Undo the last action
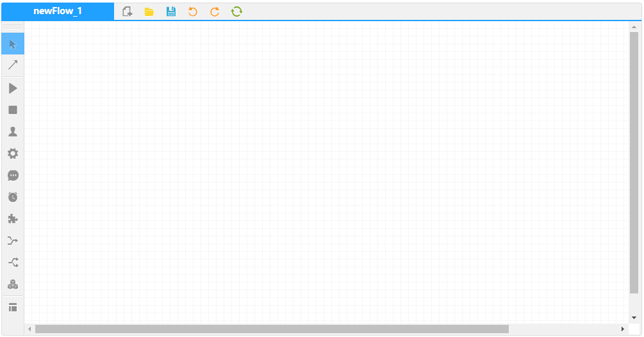 coord(193,12)
